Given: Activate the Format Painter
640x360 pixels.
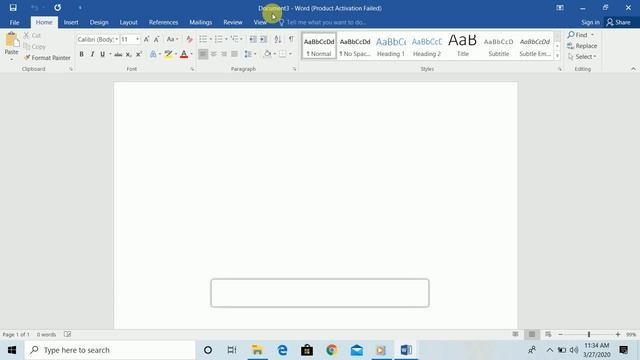Looking at the screenshot, I should coord(47,58).
